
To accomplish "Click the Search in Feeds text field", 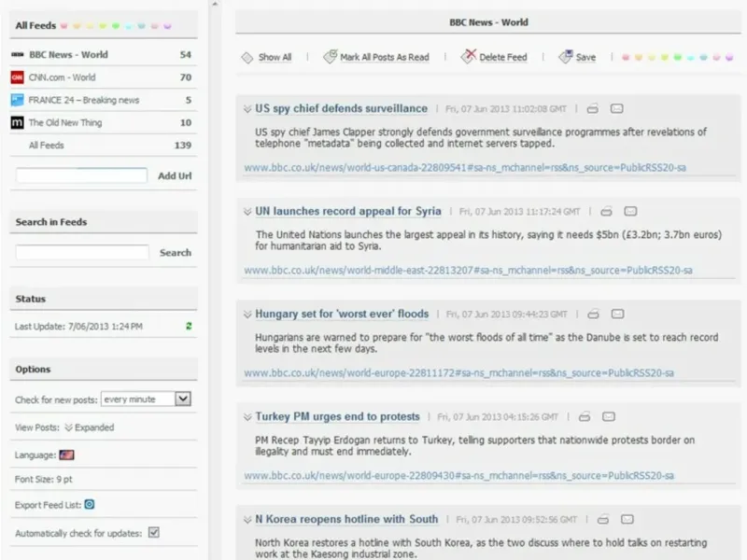I will tap(82, 252).
